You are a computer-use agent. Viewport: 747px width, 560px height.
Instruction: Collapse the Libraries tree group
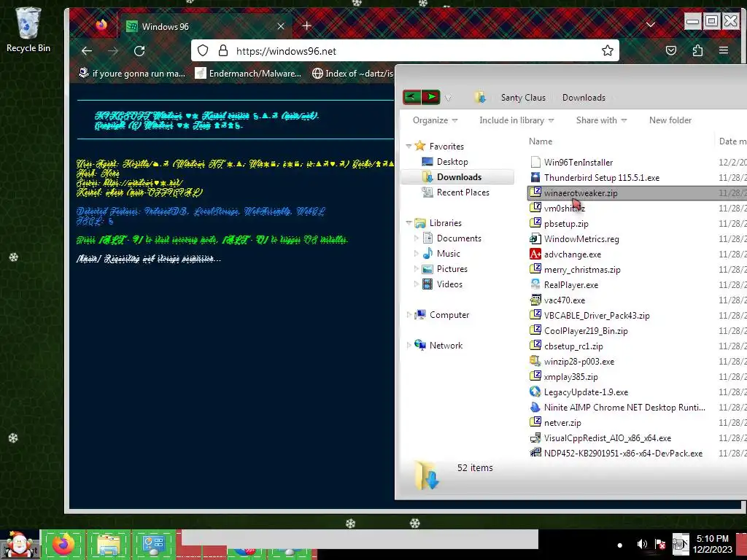pyautogui.click(x=409, y=223)
